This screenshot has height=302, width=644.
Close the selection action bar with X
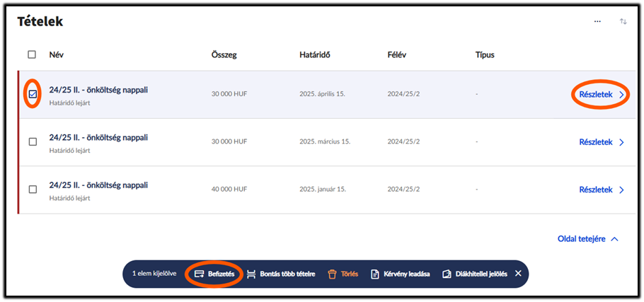coord(518,273)
